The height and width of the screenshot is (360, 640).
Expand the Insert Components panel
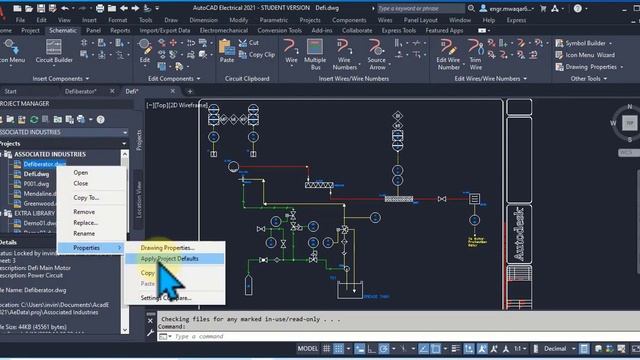click(x=60, y=78)
